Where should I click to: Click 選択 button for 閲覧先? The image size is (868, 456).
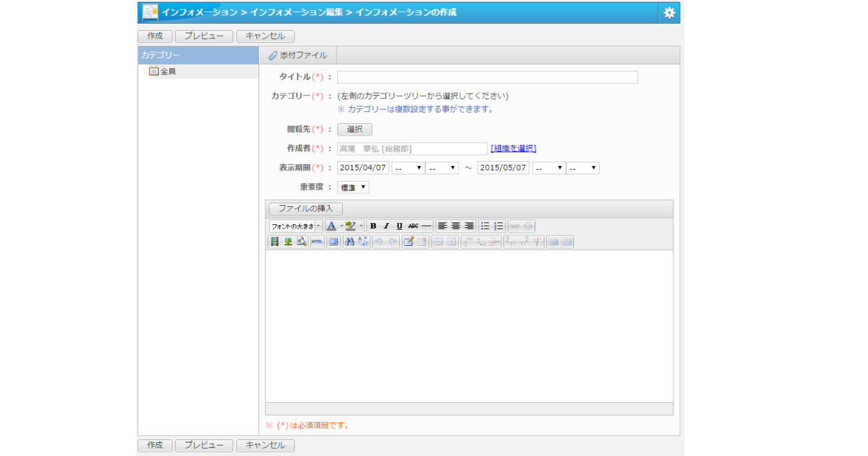(355, 129)
